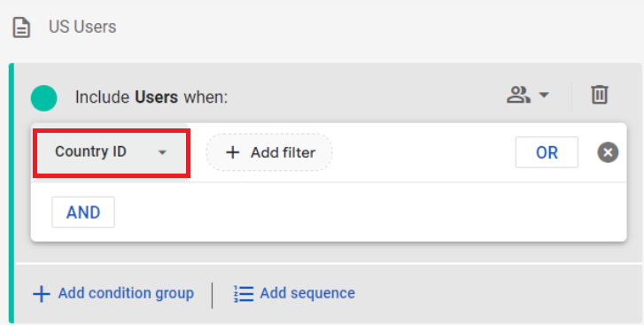Screen dimensions: 644x325
Task: Click the Add filter chip
Action: [269, 152]
